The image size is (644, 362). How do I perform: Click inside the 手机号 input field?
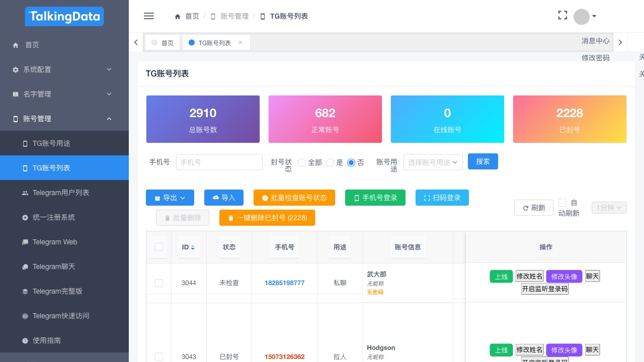point(219,162)
